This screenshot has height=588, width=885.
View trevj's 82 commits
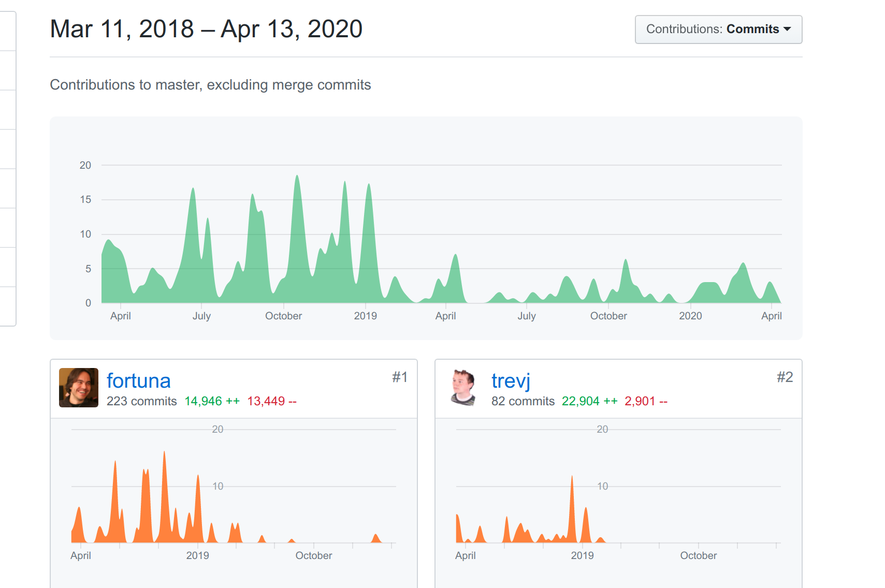click(523, 401)
